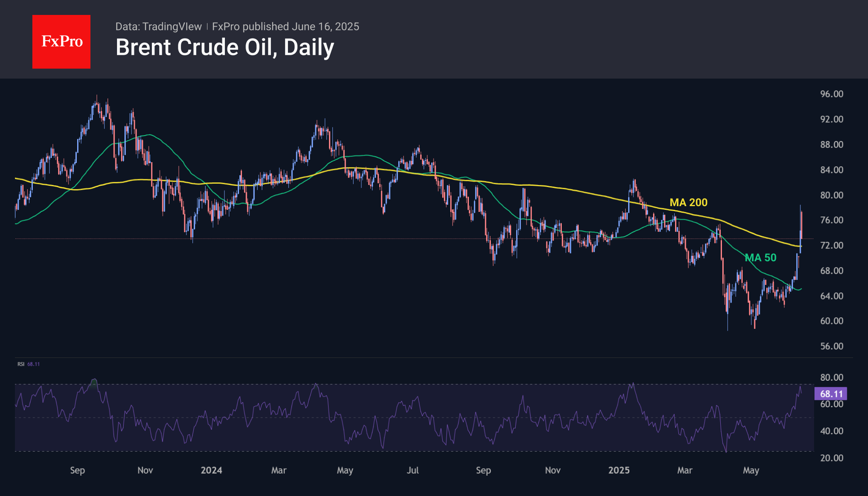Click the 2025 time axis label
Viewport: 868px width, 496px height.
click(x=619, y=470)
